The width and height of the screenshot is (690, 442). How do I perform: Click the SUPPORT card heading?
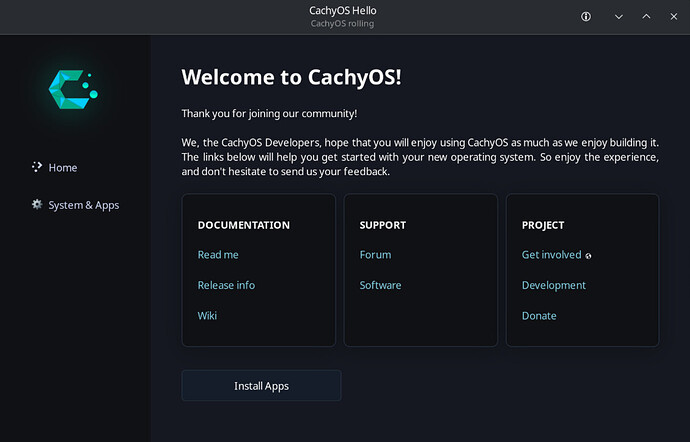point(382,225)
